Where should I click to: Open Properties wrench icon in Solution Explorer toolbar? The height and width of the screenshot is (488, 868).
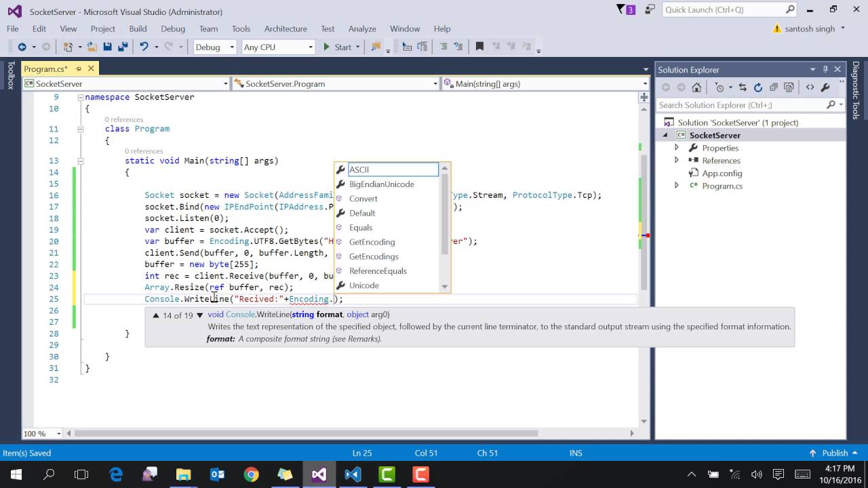[x=825, y=87]
